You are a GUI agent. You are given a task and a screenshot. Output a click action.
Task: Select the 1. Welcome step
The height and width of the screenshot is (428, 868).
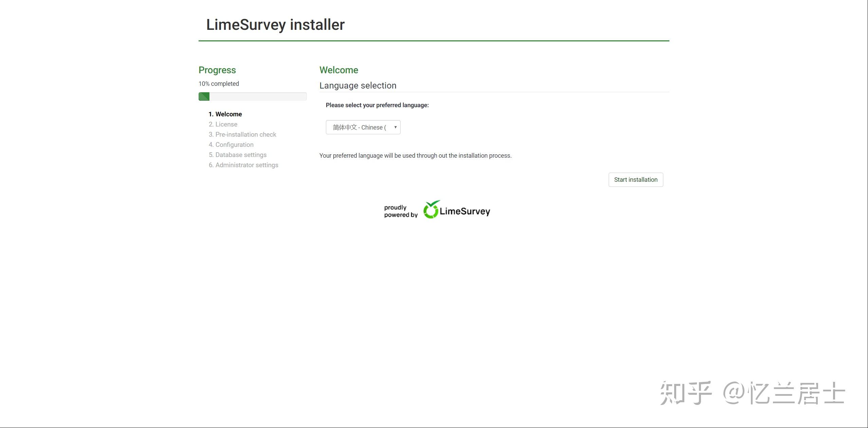click(x=225, y=114)
